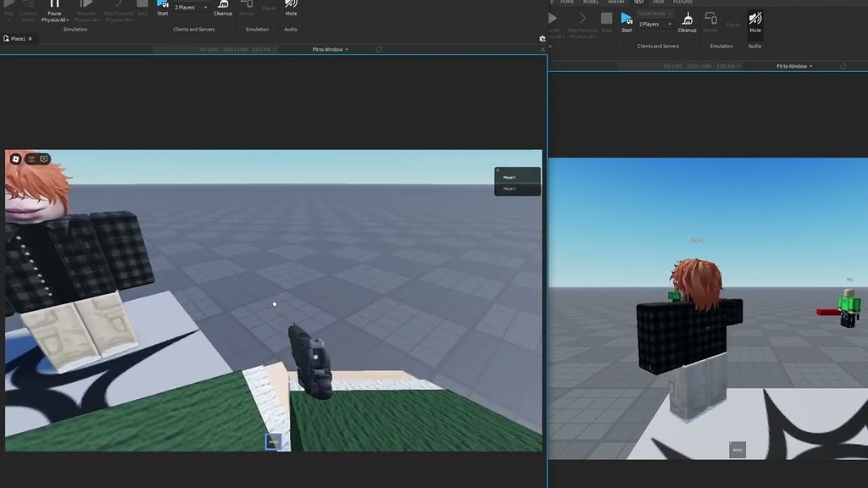868x488 pixels.
Task: Click Player2 entry in the leaderboard
Action: 509,189
